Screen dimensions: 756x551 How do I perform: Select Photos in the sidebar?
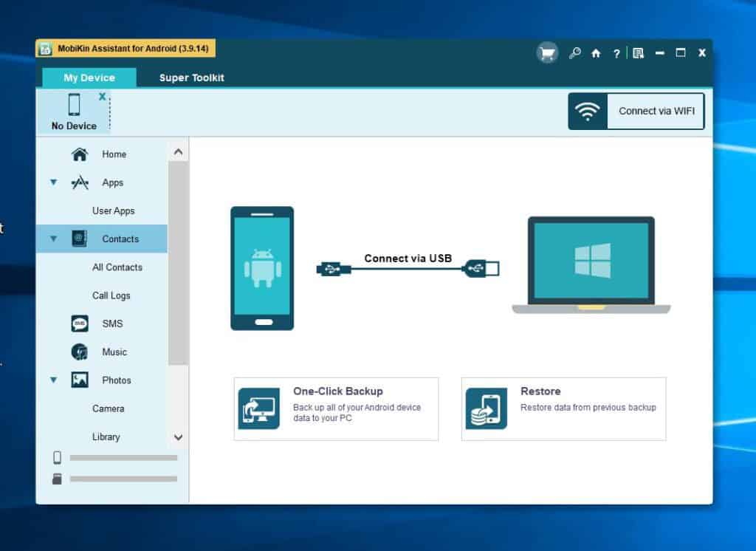(117, 380)
